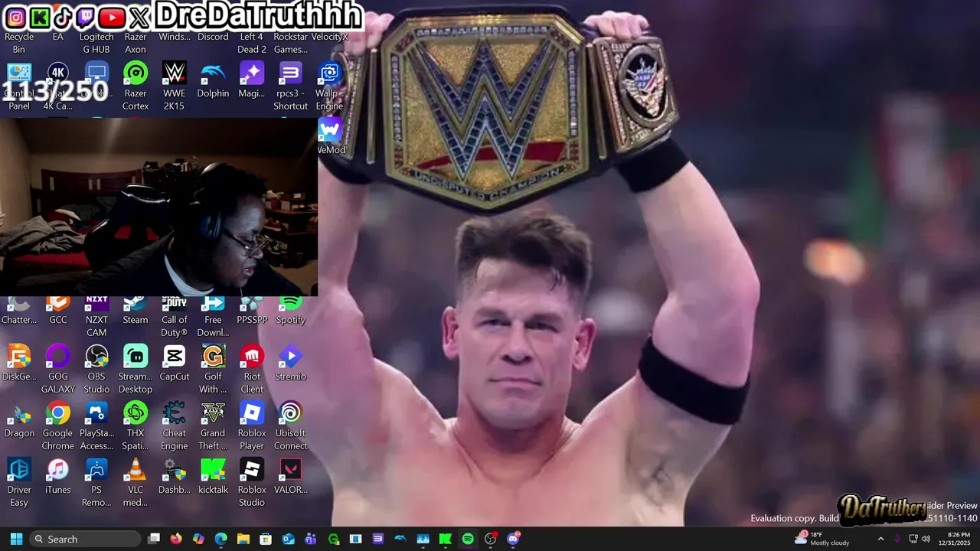980x551 pixels.
Task: Open PPSSPP desktop shortcut
Action: 252,311
